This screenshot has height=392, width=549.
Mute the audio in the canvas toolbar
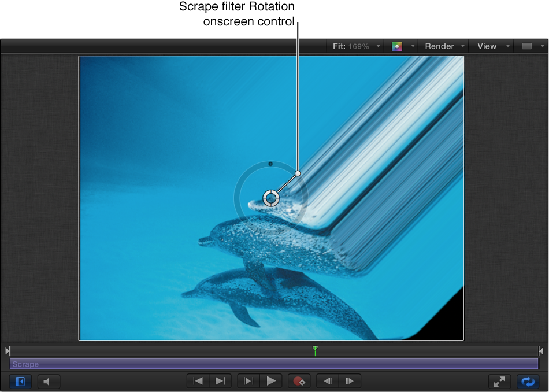[49, 382]
